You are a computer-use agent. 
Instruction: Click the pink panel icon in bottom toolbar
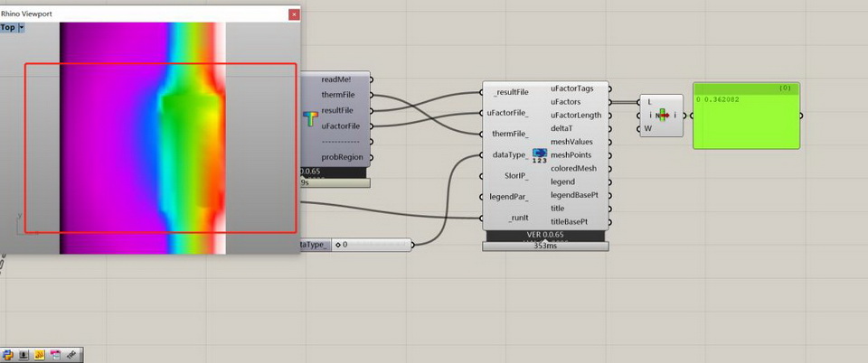[x=55, y=354]
